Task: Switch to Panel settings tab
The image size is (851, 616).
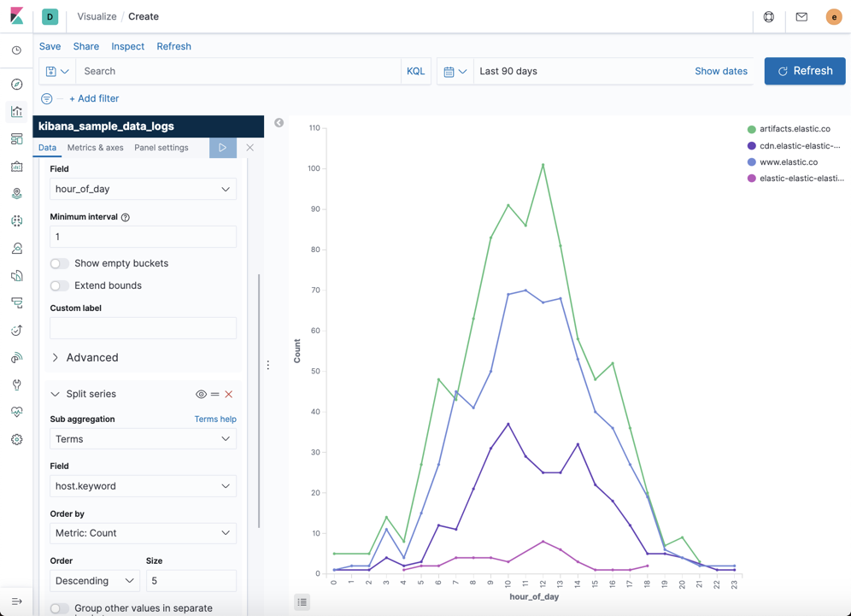Action: 161,148
